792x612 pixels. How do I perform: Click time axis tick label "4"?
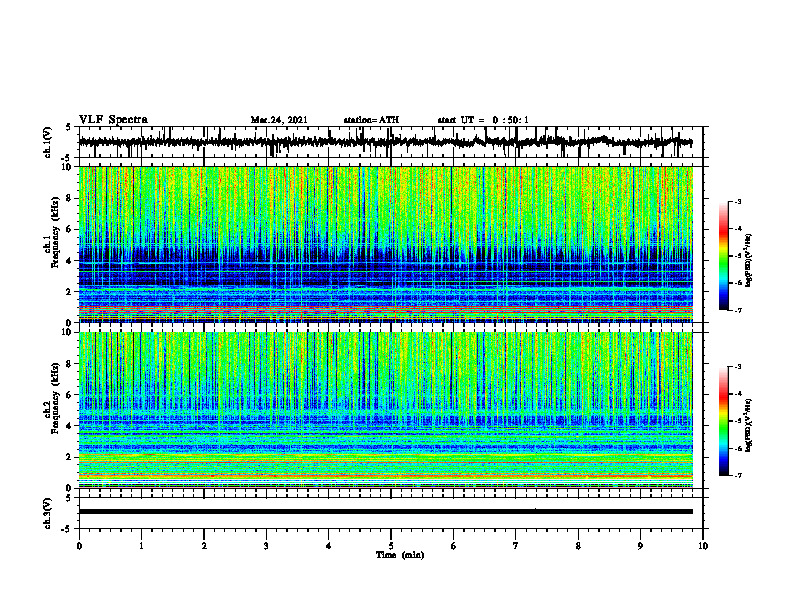pos(329,546)
